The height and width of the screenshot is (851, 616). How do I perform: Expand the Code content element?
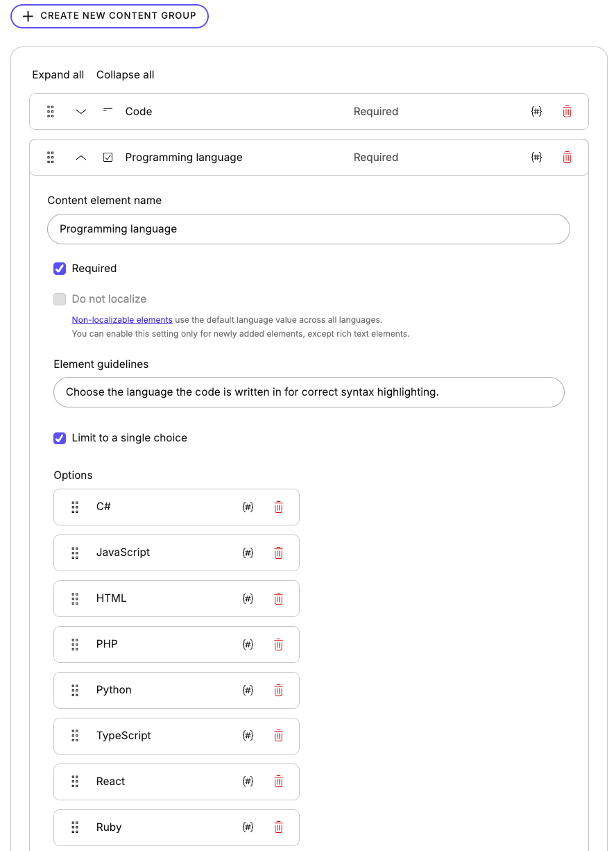tap(80, 111)
